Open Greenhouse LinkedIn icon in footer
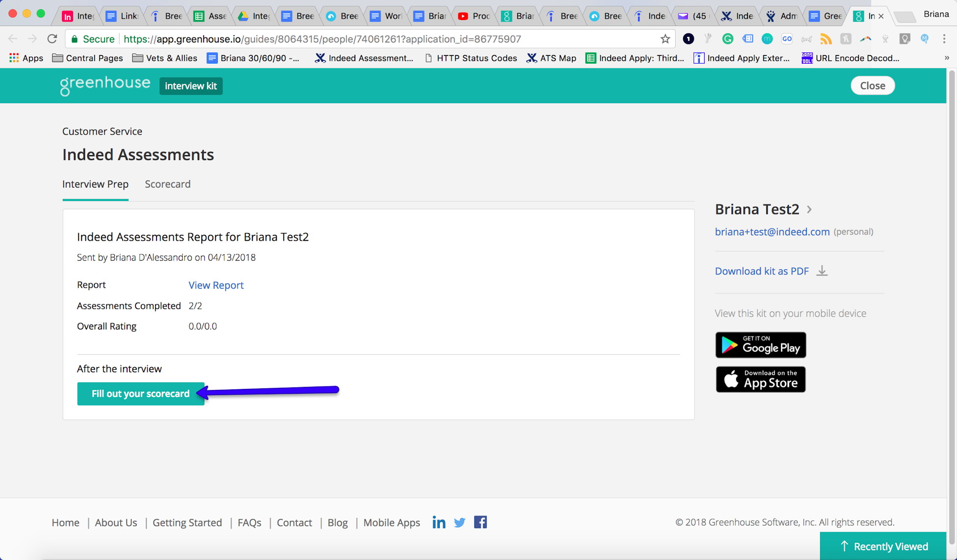 (x=439, y=522)
